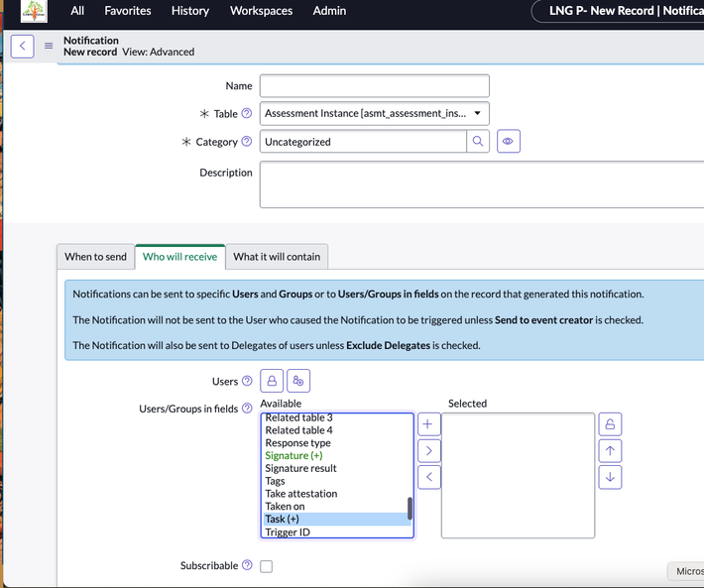This screenshot has width=704, height=588.
Task: Click the Users field help icon
Action: click(x=247, y=381)
